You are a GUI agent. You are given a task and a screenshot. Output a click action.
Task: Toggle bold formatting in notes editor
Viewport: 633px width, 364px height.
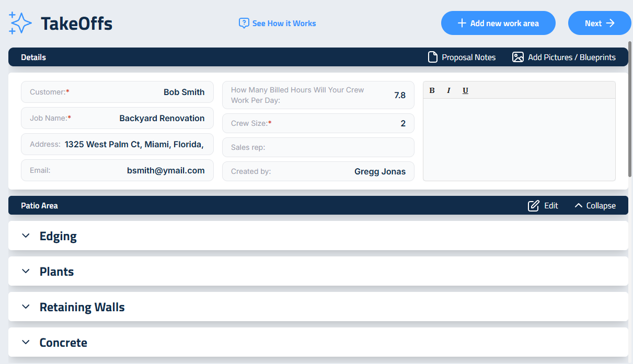(432, 90)
